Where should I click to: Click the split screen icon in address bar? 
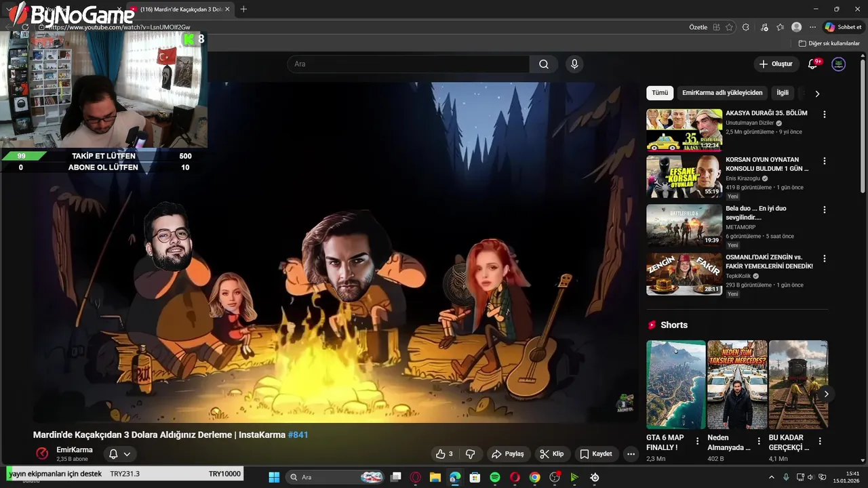pos(716,27)
